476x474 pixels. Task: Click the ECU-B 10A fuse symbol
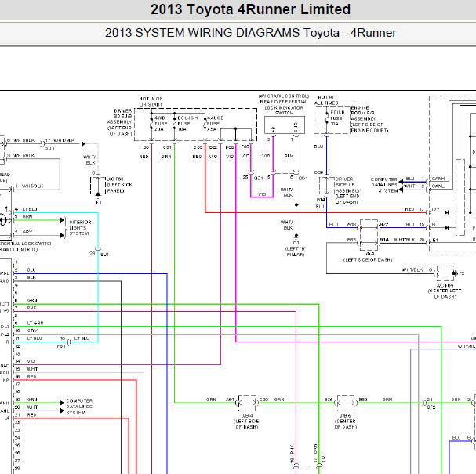[x=327, y=118]
